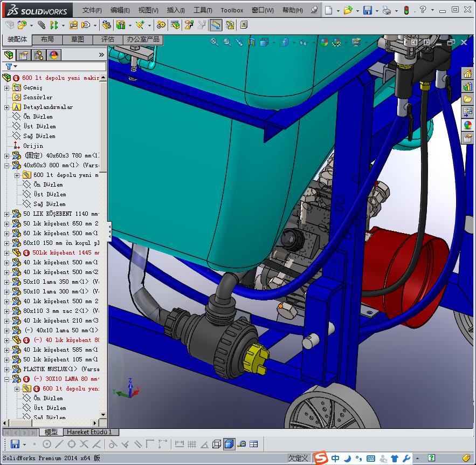The width and height of the screenshot is (476, 465).
Task: Select the Sensörler tree item
Action: click(38, 97)
